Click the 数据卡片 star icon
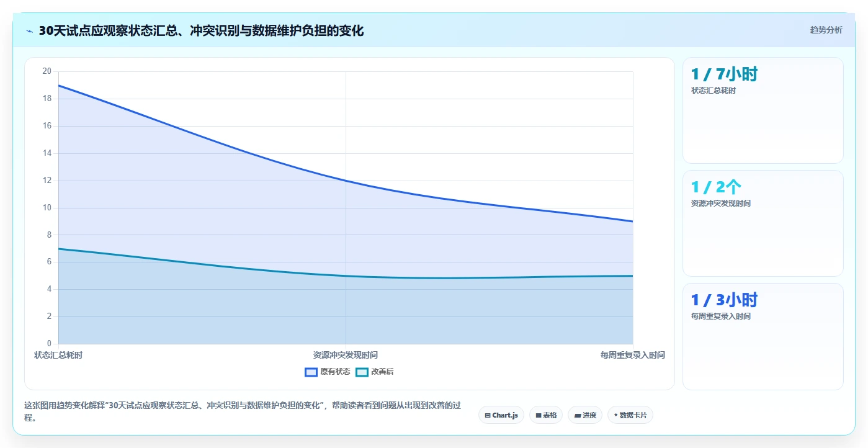 pyautogui.click(x=615, y=415)
